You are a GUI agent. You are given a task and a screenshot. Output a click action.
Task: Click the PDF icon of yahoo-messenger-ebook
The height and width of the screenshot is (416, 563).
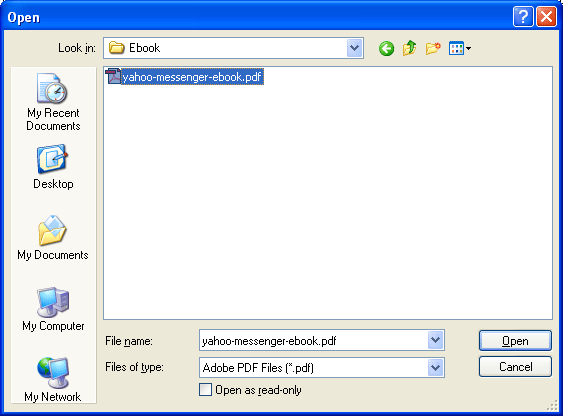point(113,76)
